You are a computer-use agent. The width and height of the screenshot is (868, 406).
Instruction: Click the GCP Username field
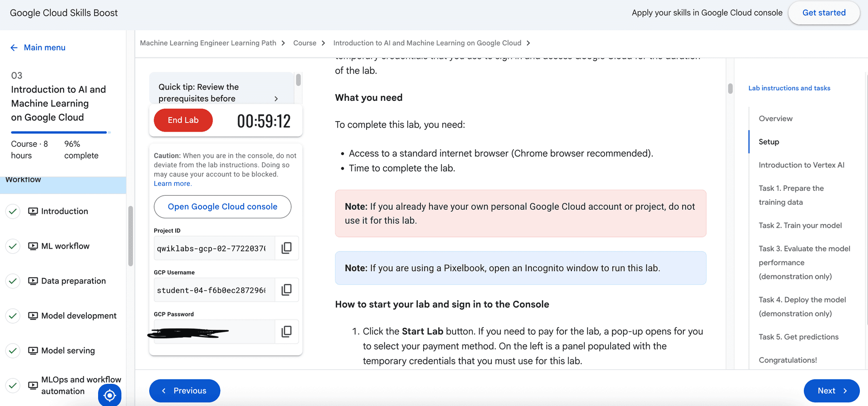[214, 290]
